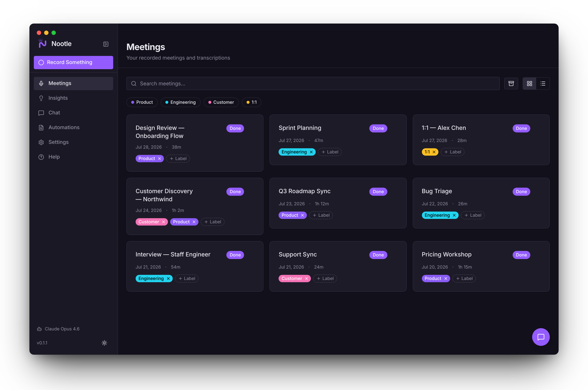Add label to Sprint Planning card
588x390 pixels.
[330, 152]
